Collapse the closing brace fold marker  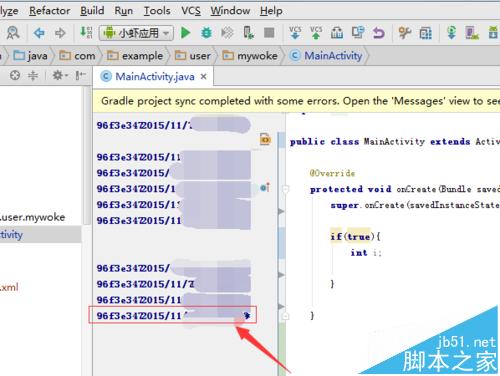[x=286, y=315]
